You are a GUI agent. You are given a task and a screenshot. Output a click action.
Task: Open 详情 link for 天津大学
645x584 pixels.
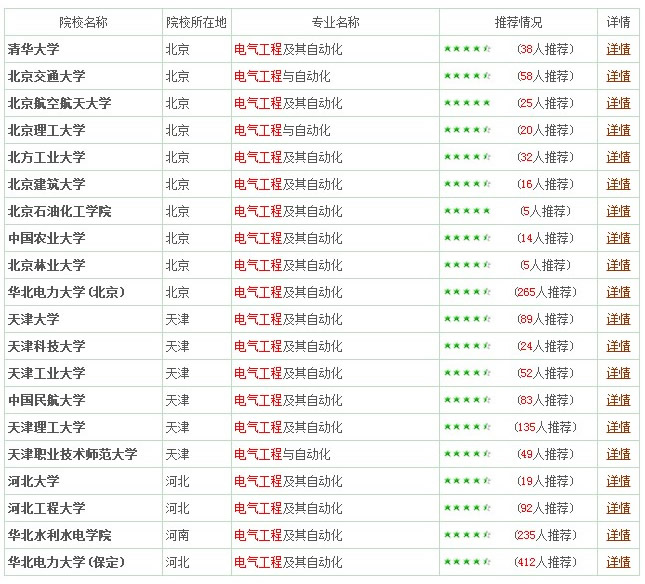click(x=618, y=319)
